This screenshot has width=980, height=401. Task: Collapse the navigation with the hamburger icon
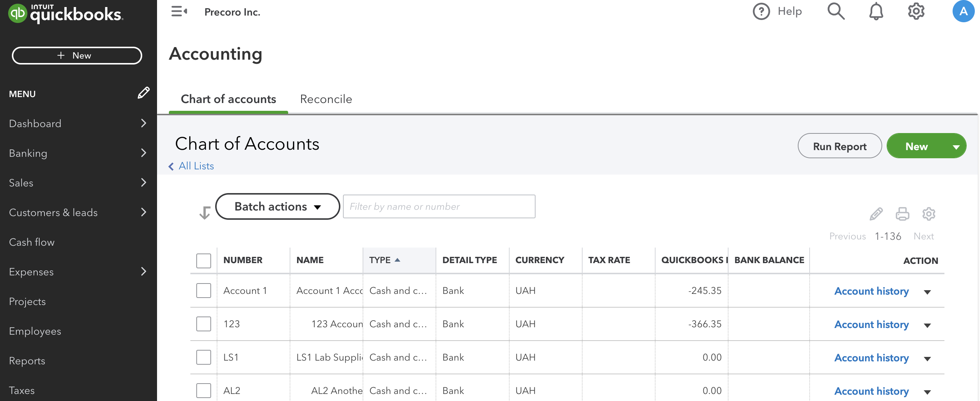pos(179,11)
